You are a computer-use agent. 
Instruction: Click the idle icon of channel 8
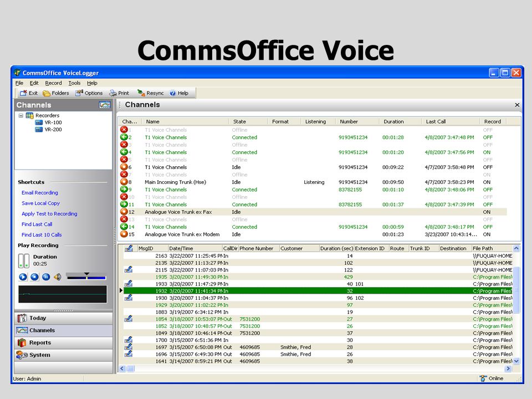coord(124,182)
